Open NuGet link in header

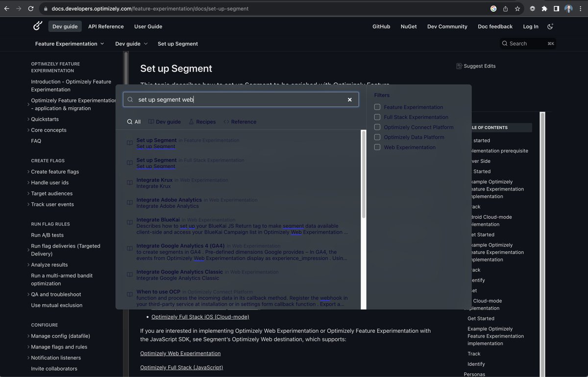click(x=409, y=26)
